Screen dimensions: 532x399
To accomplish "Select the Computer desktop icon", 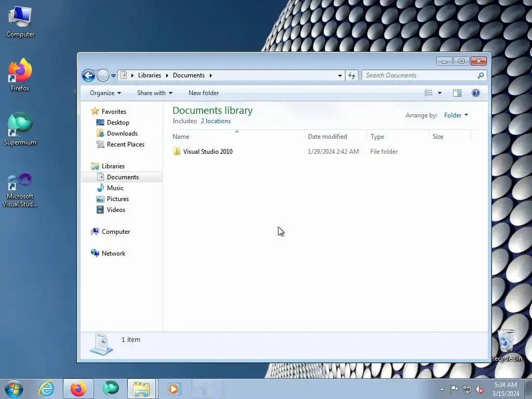I will pos(20,22).
